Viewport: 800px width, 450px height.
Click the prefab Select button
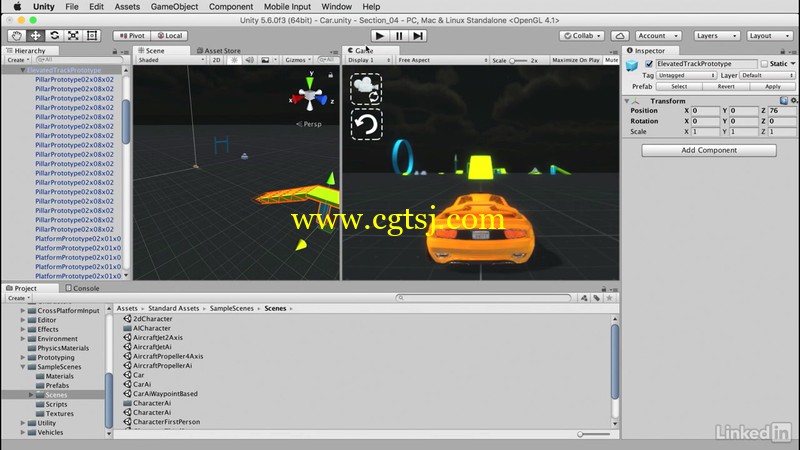click(679, 86)
